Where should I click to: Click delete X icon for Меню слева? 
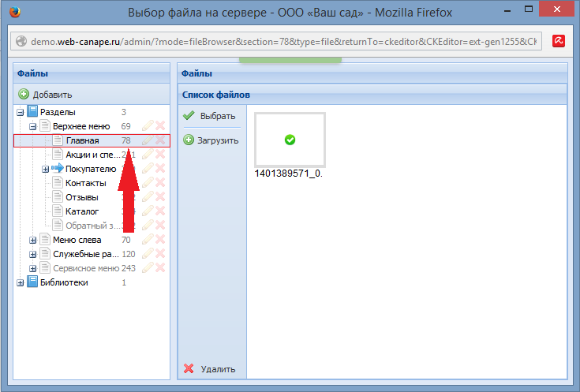point(160,240)
